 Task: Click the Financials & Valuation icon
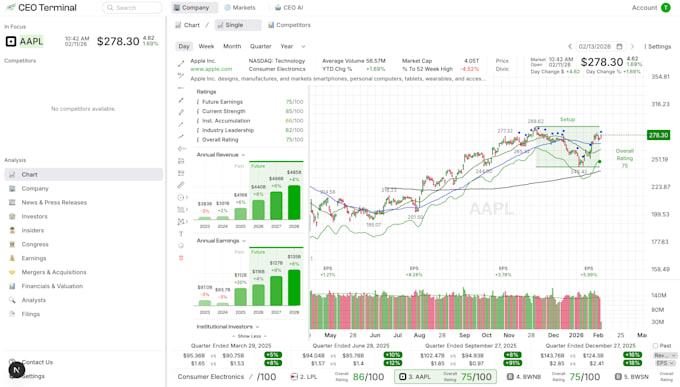tap(12, 286)
